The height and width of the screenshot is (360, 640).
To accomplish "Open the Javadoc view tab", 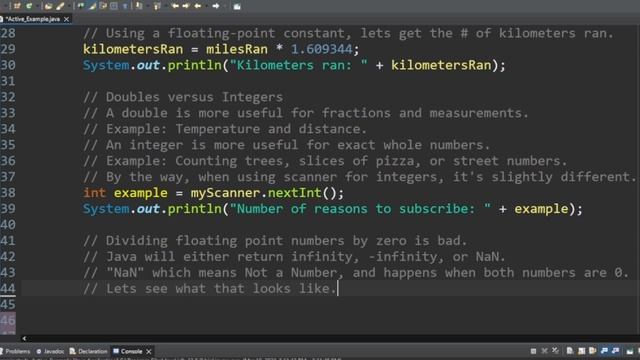I will tap(50, 351).
